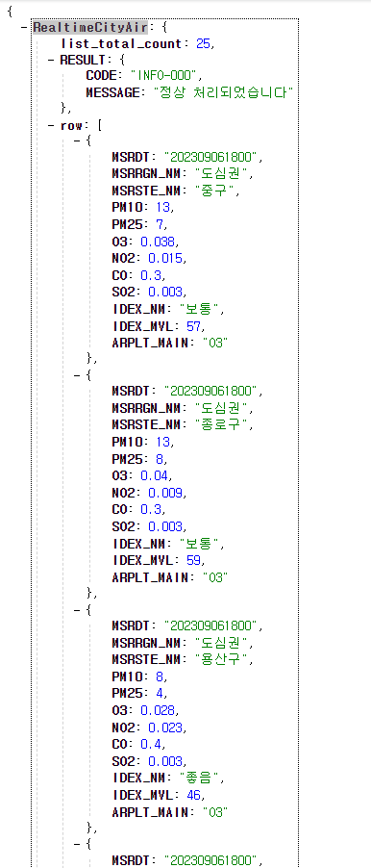Click MSRRGN_NM 도심권 in the 종로구 entry
Viewport: 371px width, 868px height.
point(221,409)
